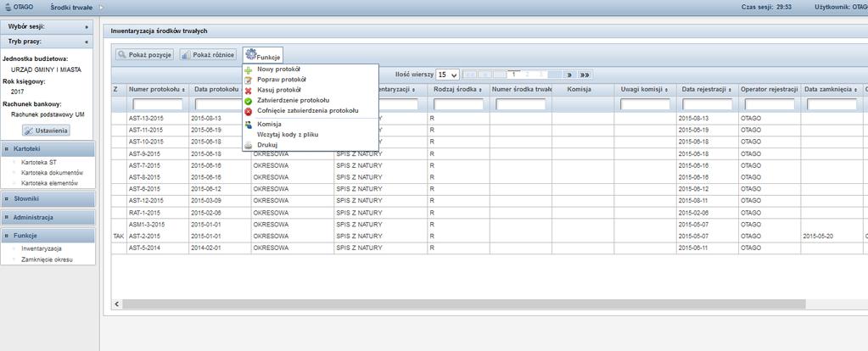Click the green check Zatwierdzenie protokołu icon
The height and width of the screenshot is (351, 868).
coord(249,101)
